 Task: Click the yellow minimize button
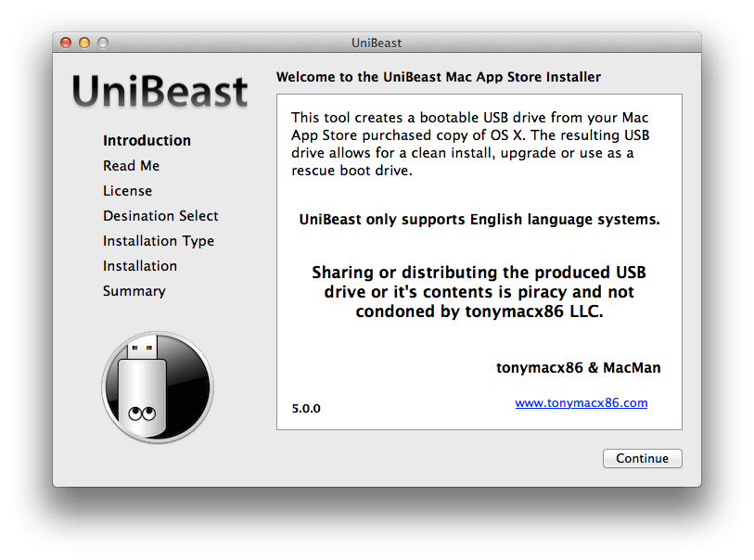(x=84, y=43)
